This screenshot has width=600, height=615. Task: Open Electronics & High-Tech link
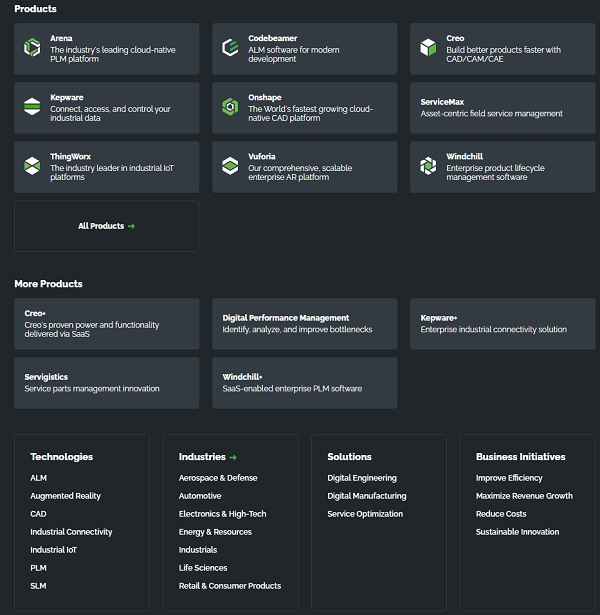point(222,514)
